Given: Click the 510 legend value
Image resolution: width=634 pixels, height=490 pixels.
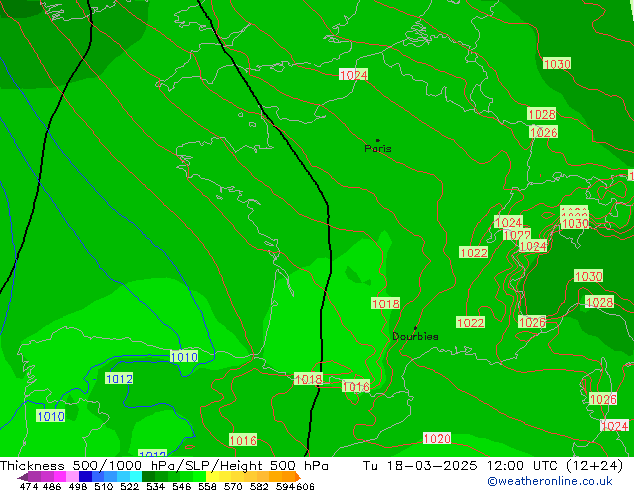Looking at the screenshot, I should click(104, 486).
